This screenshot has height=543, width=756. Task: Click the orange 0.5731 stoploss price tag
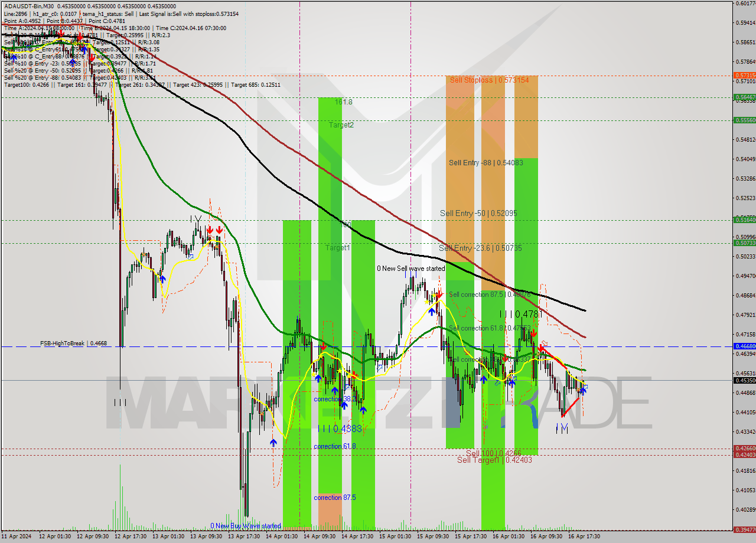(744, 76)
